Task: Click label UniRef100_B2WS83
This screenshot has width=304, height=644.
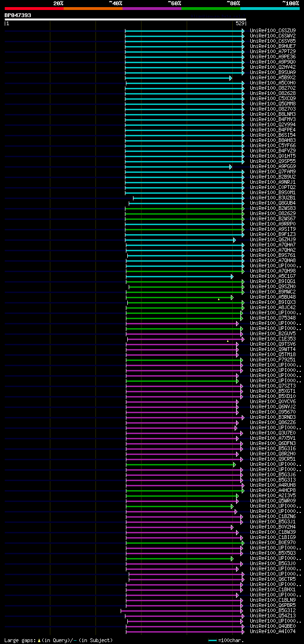Action: 273,208
